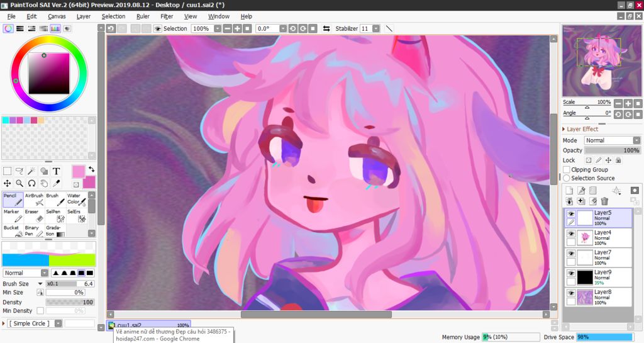Viewport: 644px width, 343px height.
Task: Choose the SelPen tool
Action: 55,216
